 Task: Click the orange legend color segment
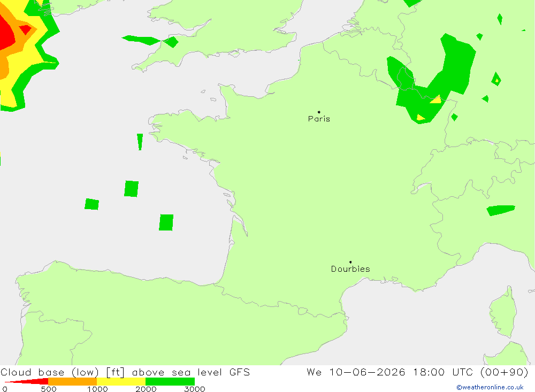tap(73, 381)
